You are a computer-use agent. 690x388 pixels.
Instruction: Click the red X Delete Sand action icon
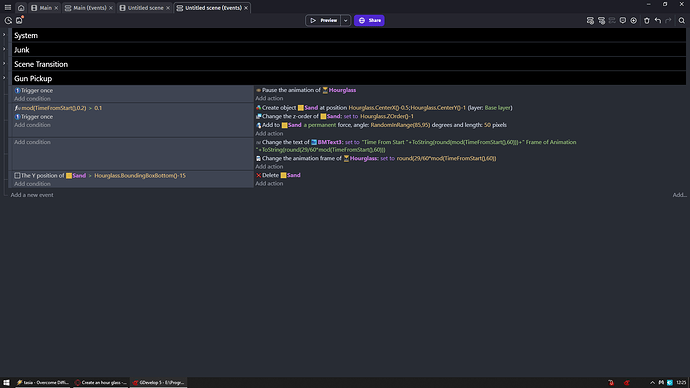(x=258, y=175)
